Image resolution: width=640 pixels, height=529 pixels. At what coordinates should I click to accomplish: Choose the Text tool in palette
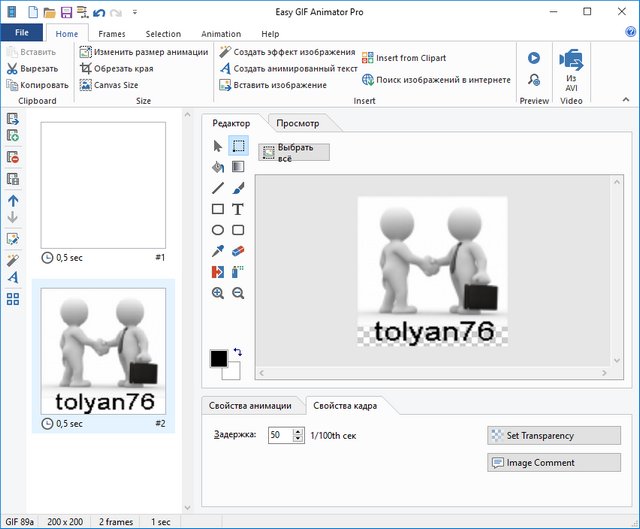point(238,209)
